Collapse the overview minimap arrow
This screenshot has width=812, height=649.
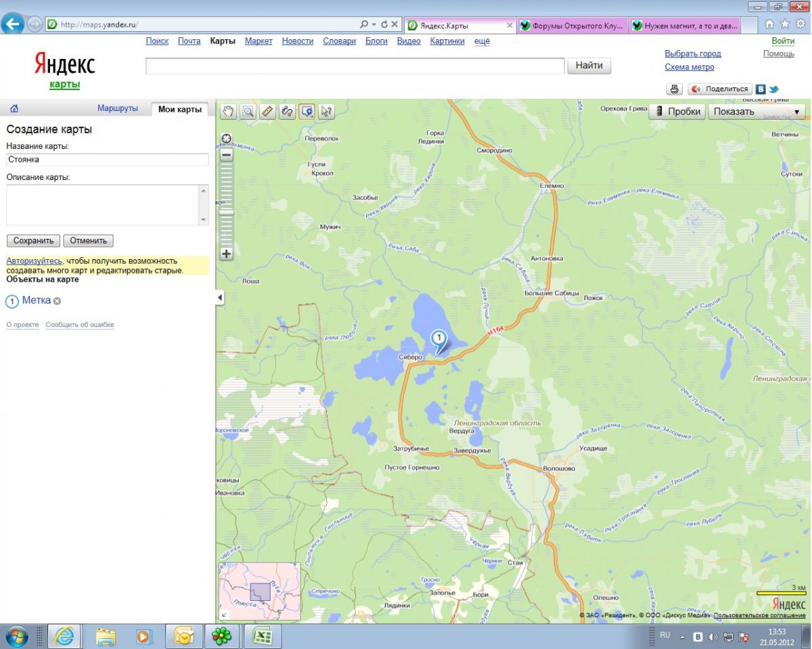click(225, 614)
